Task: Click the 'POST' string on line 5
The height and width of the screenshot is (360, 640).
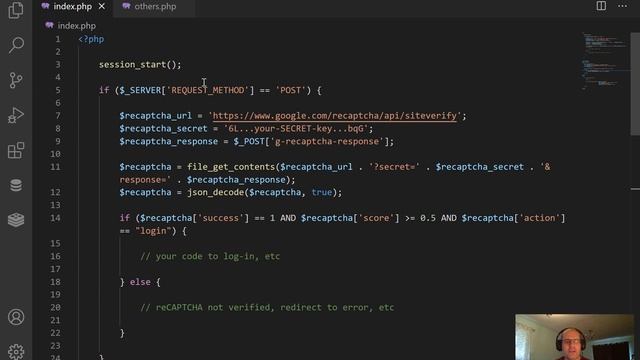Action: 290,90
